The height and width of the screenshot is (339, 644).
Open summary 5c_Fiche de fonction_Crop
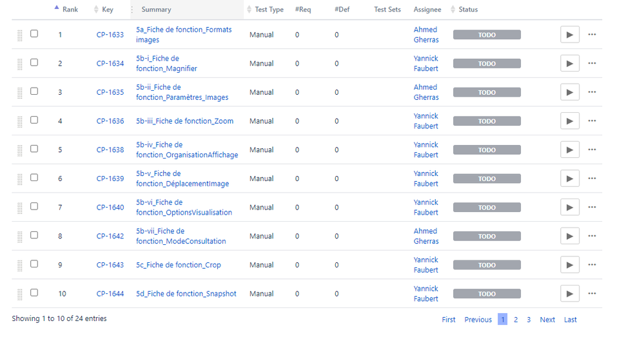click(x=179, y=265)
